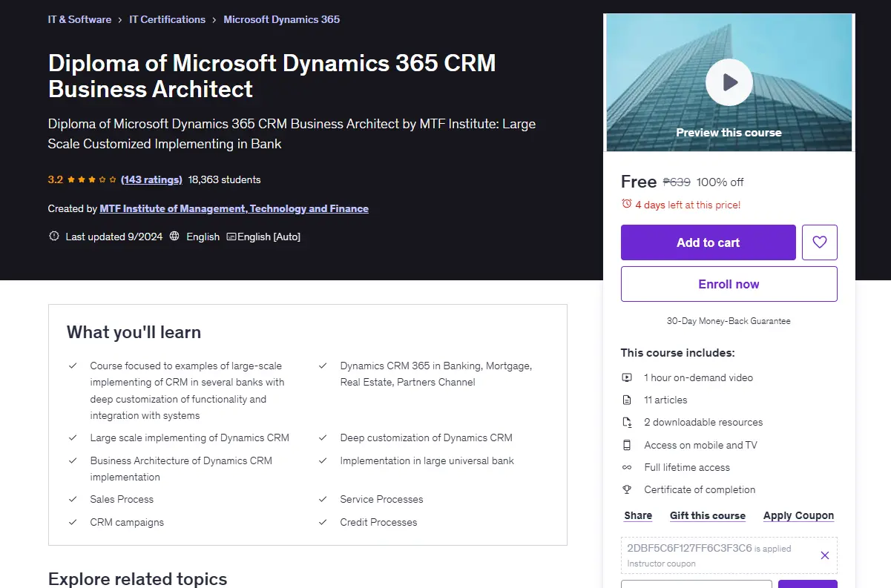
Task: Click applied coupon code 2DBF5C6F127FF6C3F3C6
Action: pyautogui.click(x=689, y=548)
